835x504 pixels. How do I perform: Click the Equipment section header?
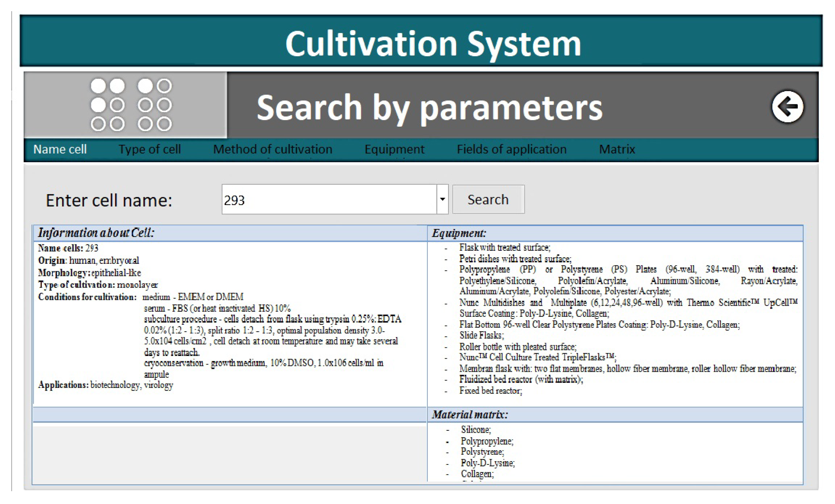pyautogui.click(x=459, y=233)
